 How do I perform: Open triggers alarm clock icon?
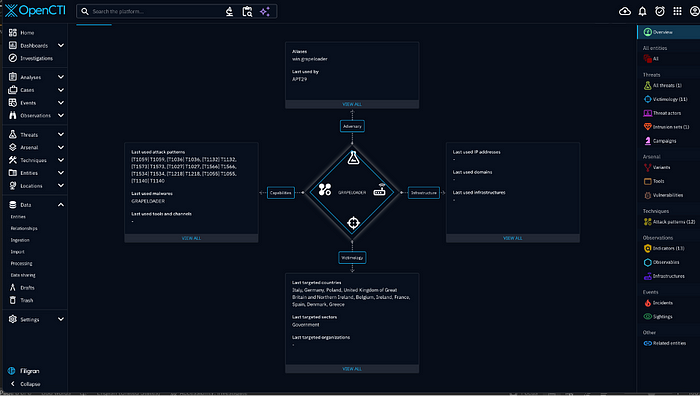(659, 11)
